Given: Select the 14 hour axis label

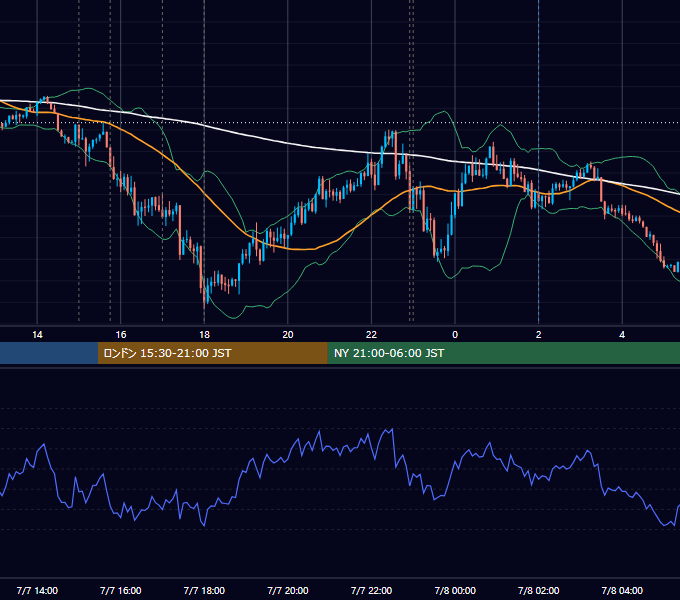Looking at the screenshot, I should [37, 335].
